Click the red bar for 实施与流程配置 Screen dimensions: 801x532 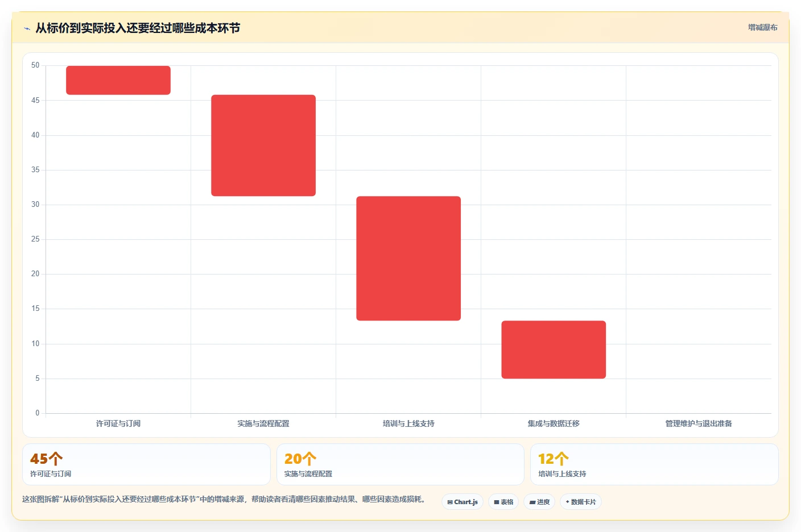[263, 146]
